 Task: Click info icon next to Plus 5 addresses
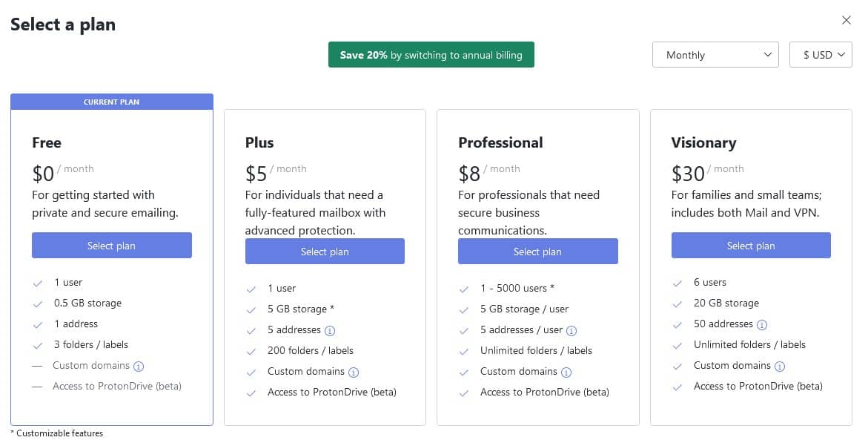(x=328, y=329)
